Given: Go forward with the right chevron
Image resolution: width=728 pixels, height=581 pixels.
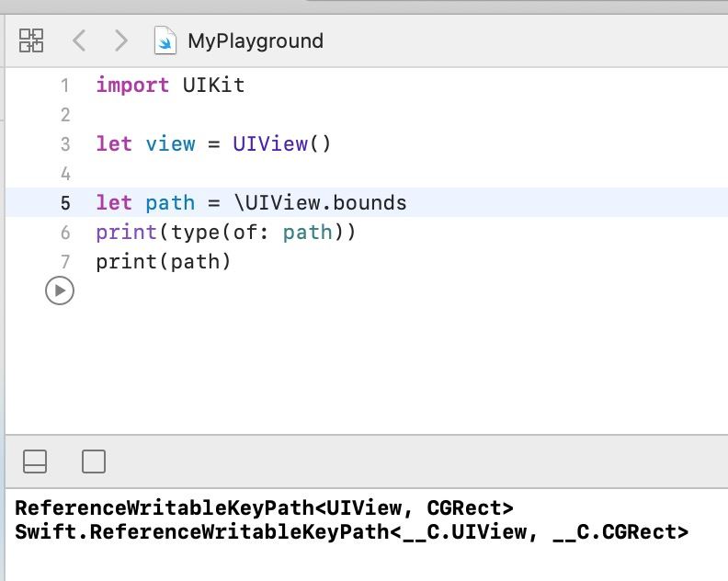Looking at the screenshot, I should tap(120, 40).
